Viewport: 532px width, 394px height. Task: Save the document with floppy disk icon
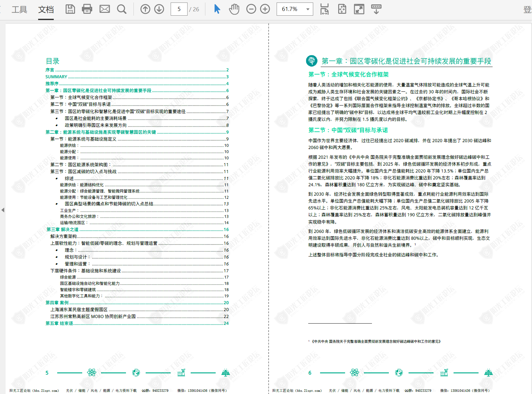pyautogui.click(x=70, y=9)
